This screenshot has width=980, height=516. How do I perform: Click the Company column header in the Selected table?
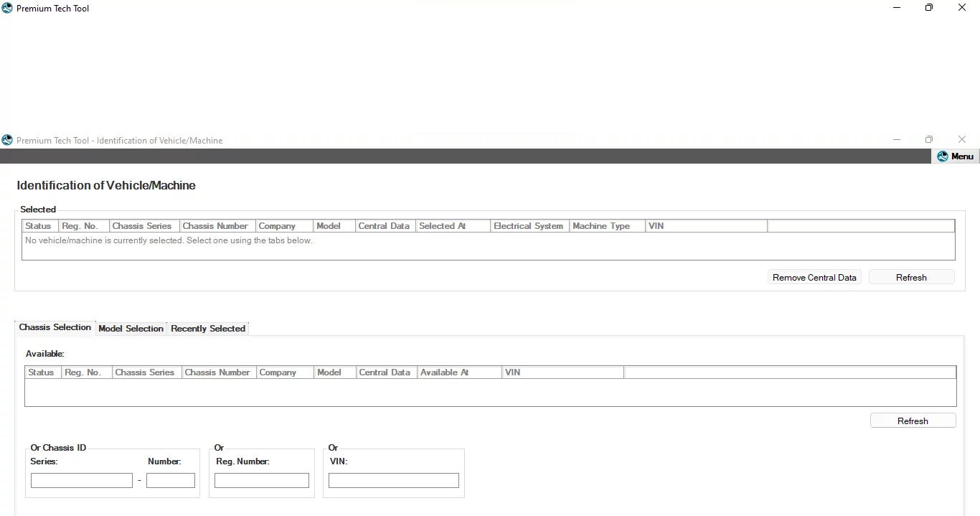pos(278,225)
